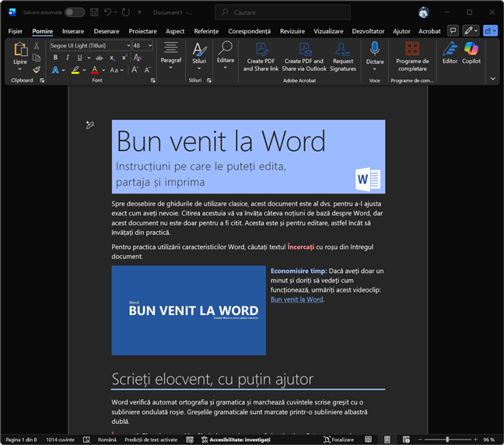This screenshot has height=445, width=504.
Task: Open the editing mode pencil dropdown
Action: (471, 31)
